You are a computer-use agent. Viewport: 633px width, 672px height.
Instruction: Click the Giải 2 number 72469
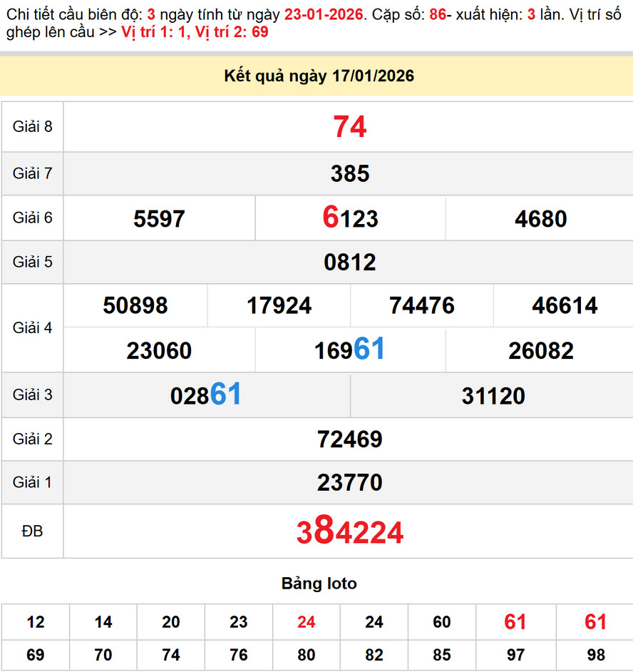pyautogui.click(x=348, y=439)
